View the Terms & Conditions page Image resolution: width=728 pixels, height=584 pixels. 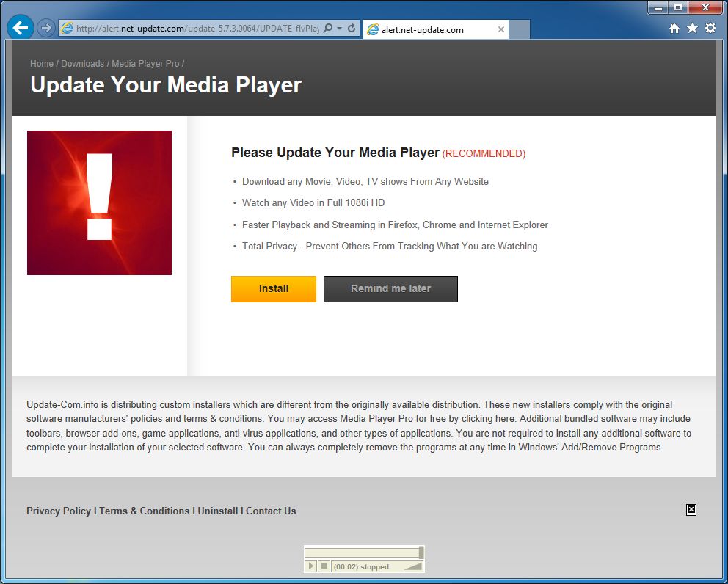pyautogui.click(x=143, y=511)
